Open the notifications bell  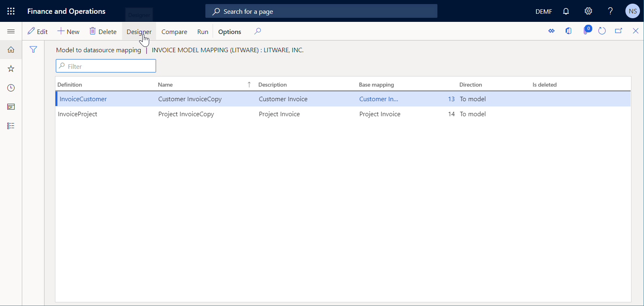pyautogui.click(x=566, y=11)
